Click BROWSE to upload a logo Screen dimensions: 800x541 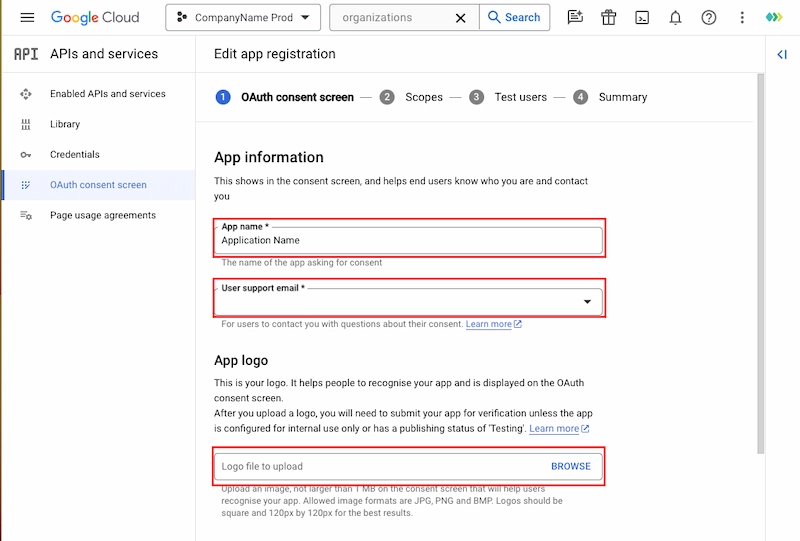point(570,466)
